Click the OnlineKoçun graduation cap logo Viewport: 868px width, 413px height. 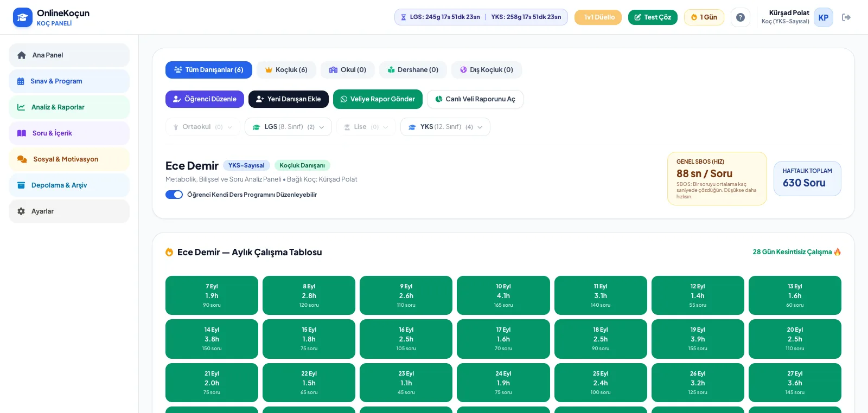(x=23, y=17)
